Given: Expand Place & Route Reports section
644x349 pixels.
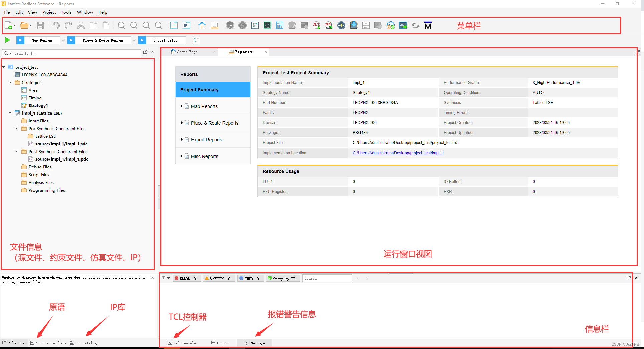Looking at the screenshot, I should (182, 123).
